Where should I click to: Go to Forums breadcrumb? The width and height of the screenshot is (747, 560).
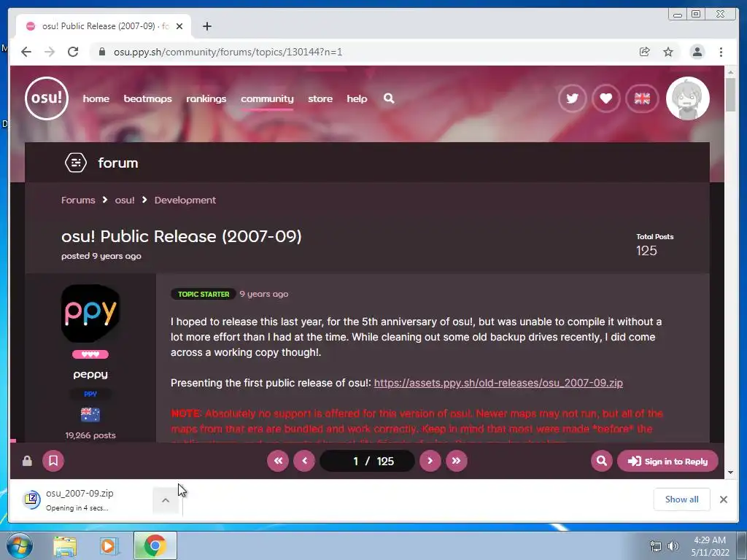[x=78, y=200]
